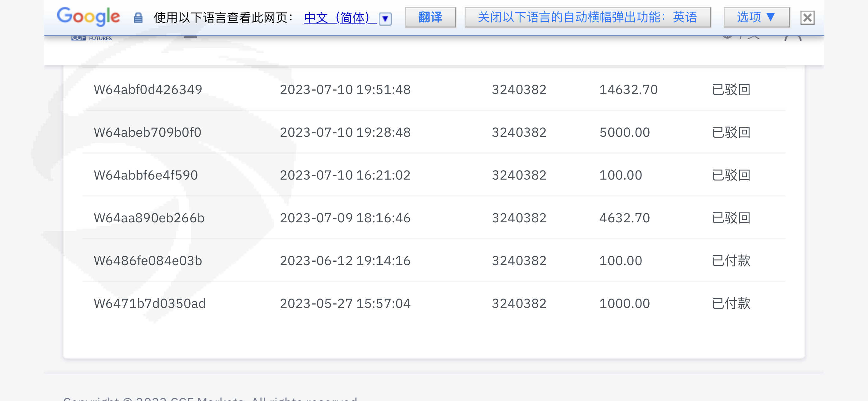The image size is (868, 401).
Task: Click the CCF Futures logo
Action: (91, 38)
